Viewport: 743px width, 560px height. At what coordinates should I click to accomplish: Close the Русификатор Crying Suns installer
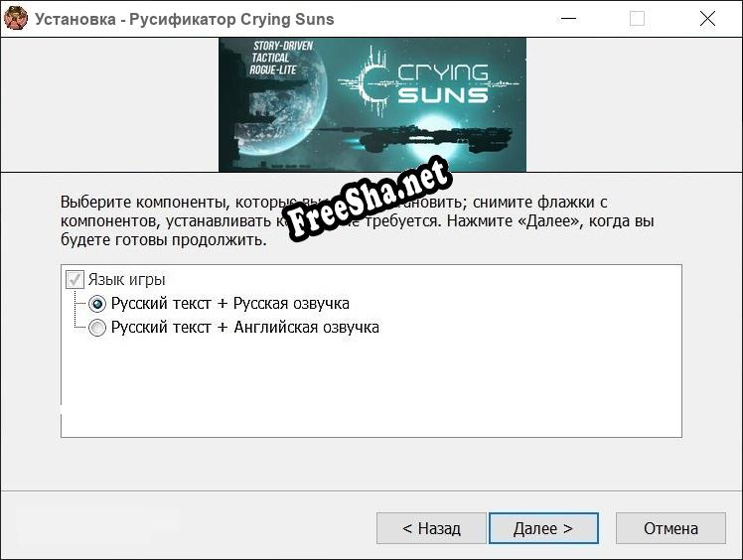(707, 19)
